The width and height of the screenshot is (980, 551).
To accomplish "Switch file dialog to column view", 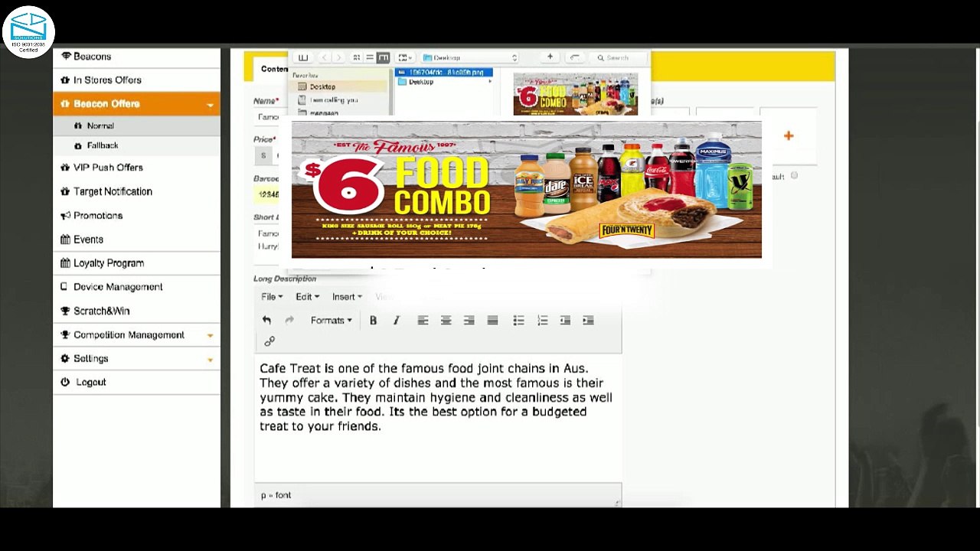I will (383, 57).
